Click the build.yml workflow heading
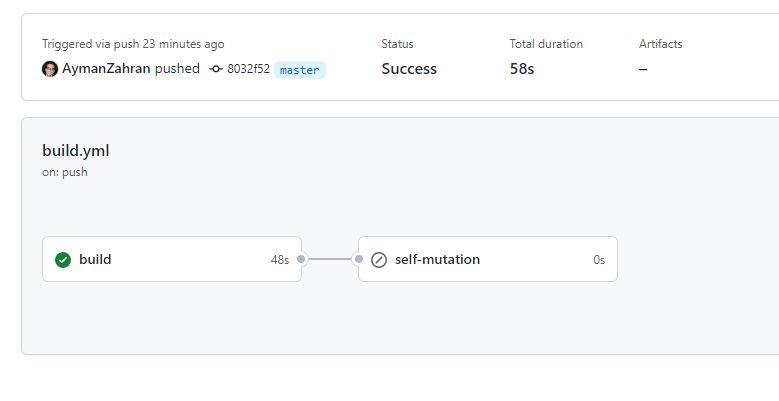Screen dimensions: 779x401 pos(76,151)
